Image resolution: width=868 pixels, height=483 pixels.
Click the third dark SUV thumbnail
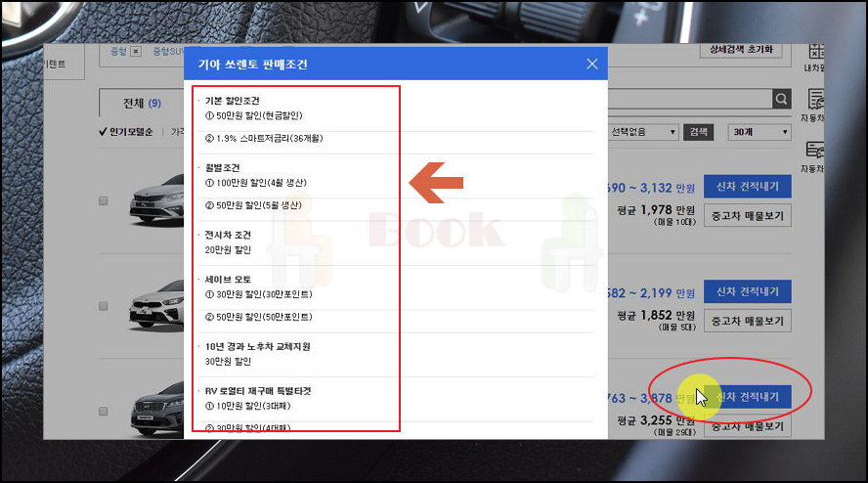coord(157,409)
